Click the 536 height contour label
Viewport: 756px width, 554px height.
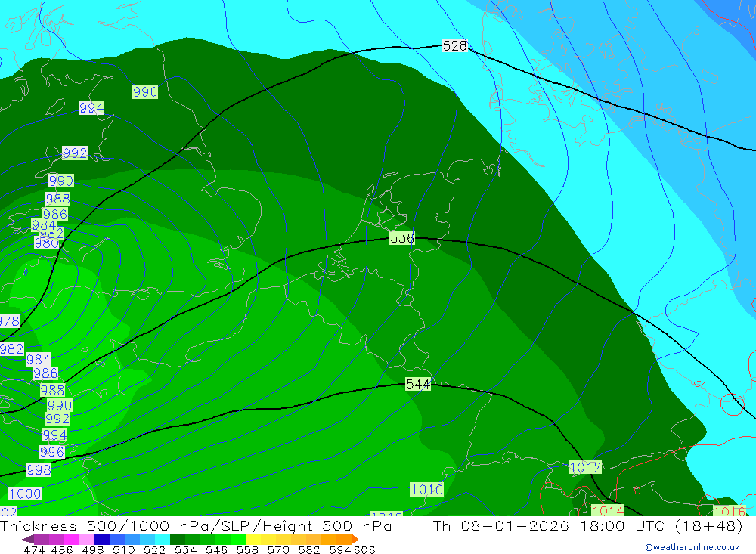402,238
